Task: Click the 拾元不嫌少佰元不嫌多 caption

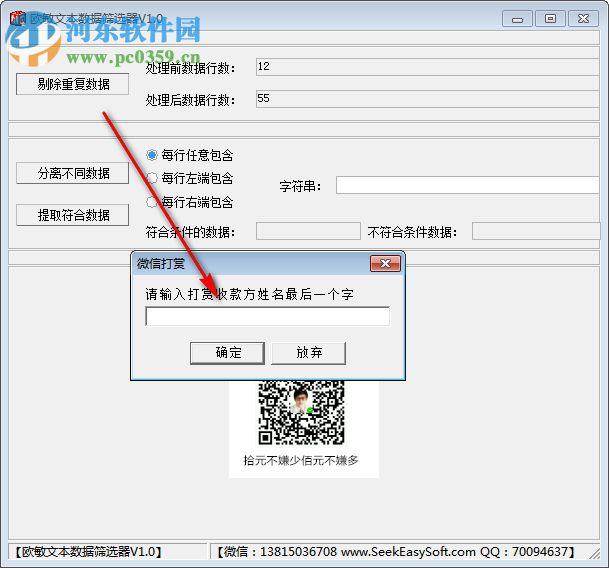Action: (x=301, y=460)
